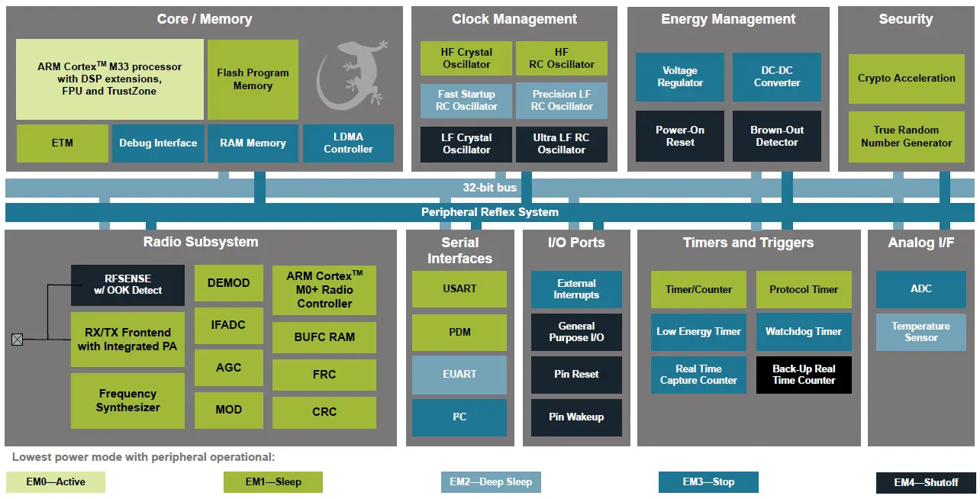Click the RFSENSE w/ OOK Detect block
This screenshot has width=980, height=499.
127,285
